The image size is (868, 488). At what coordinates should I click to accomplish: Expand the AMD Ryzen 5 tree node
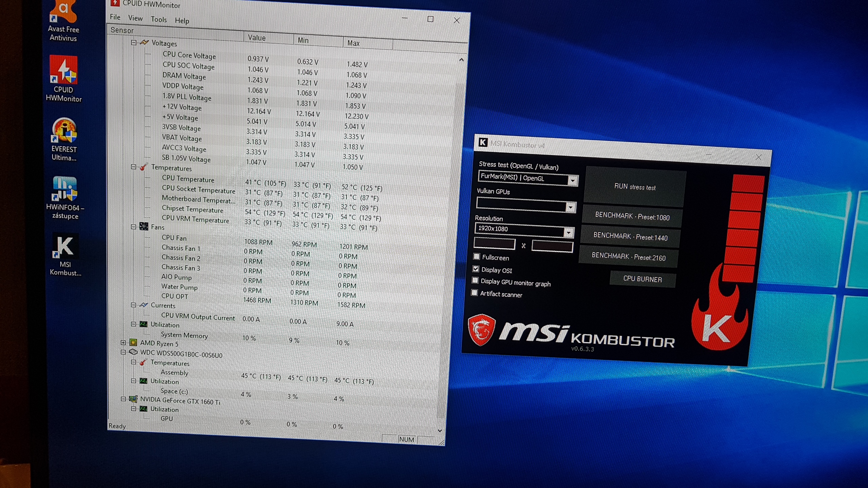click(123, 343)
